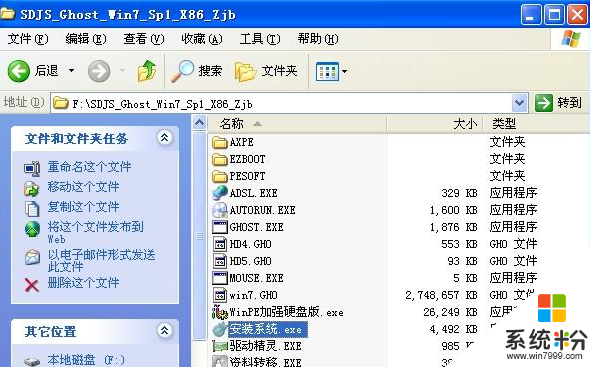The image size is (590, 367).
Task: Select the PESOFT folder icon
Action: [x=219, y=177]
